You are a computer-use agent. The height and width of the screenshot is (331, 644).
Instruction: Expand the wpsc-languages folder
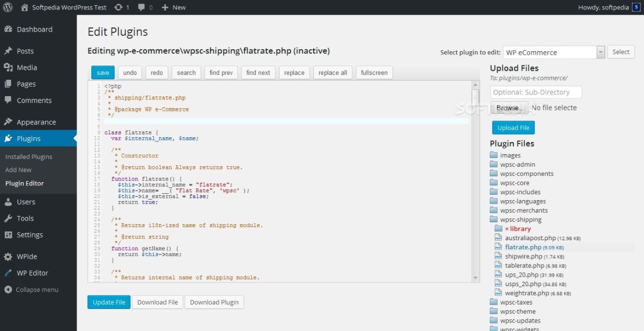pyautogui.click(x=518, y=201)
